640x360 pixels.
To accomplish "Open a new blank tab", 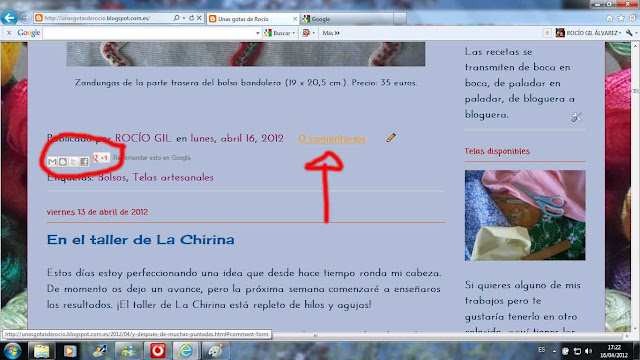I will [x=400, y=19].
